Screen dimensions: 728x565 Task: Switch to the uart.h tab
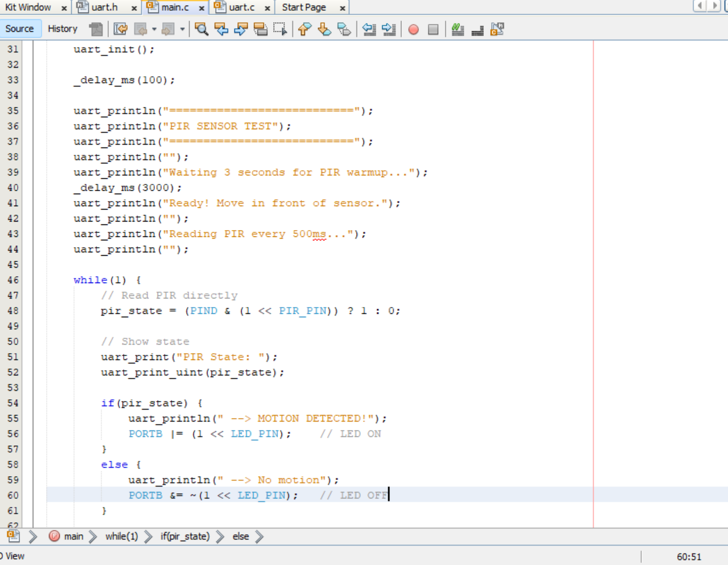(x=104, y=7)
